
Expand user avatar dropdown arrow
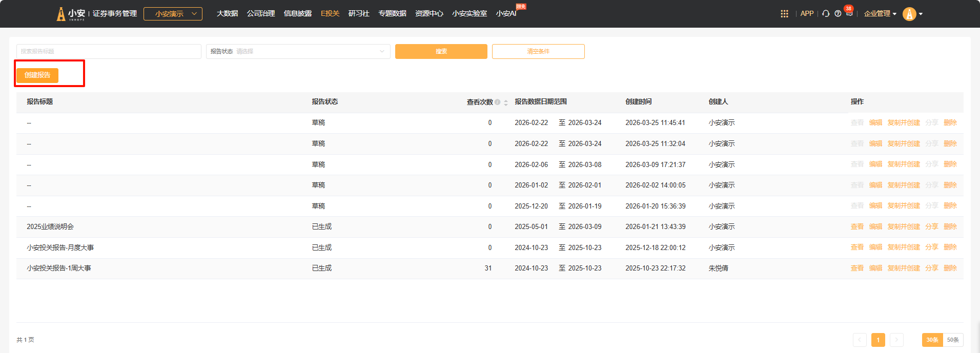click(x=921, y=14)
